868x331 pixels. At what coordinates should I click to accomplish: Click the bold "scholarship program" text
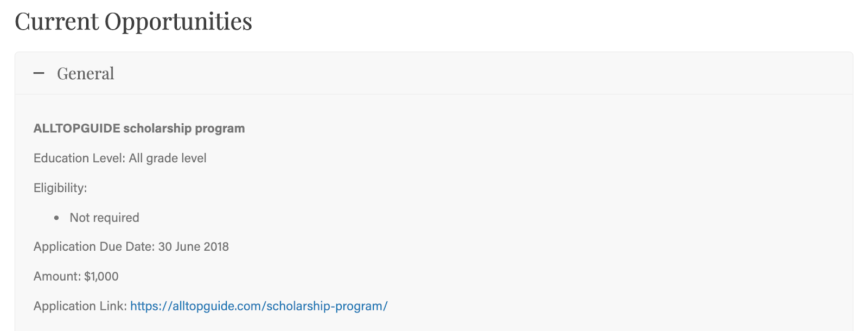click(184, 129)
